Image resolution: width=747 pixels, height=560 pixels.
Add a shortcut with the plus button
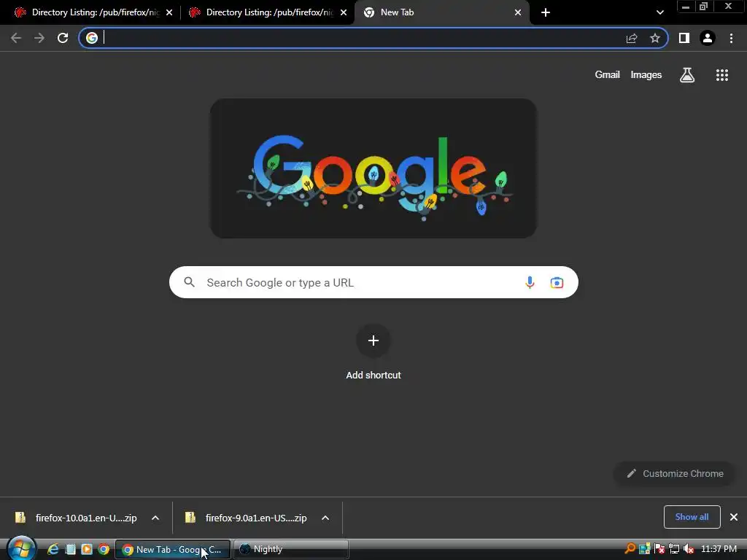(373, 341)
